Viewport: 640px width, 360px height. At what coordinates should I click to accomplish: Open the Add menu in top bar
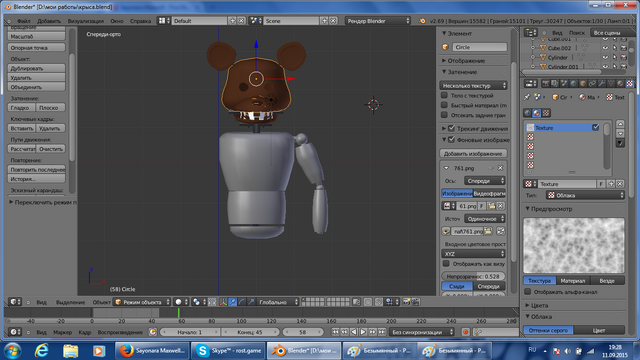49,21
